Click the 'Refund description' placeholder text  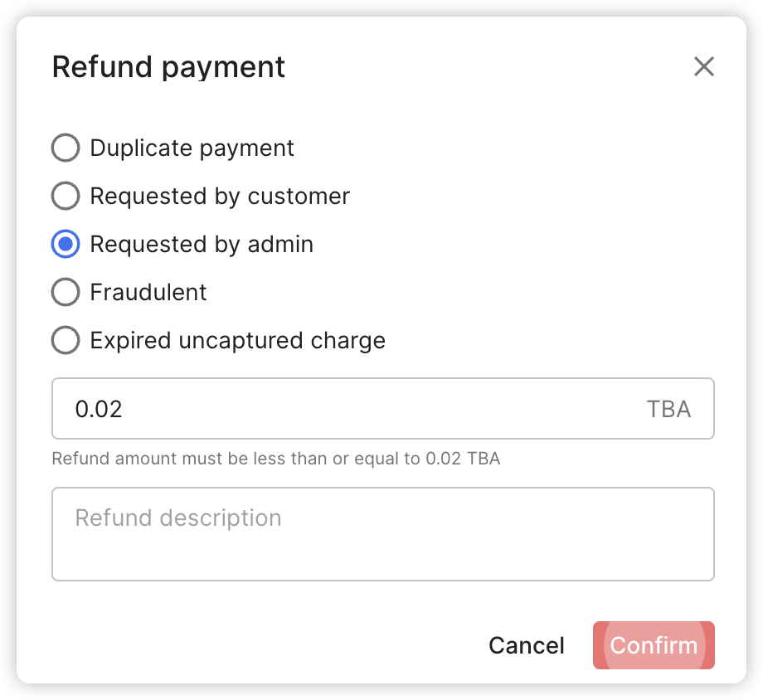[x=178, y=518]
